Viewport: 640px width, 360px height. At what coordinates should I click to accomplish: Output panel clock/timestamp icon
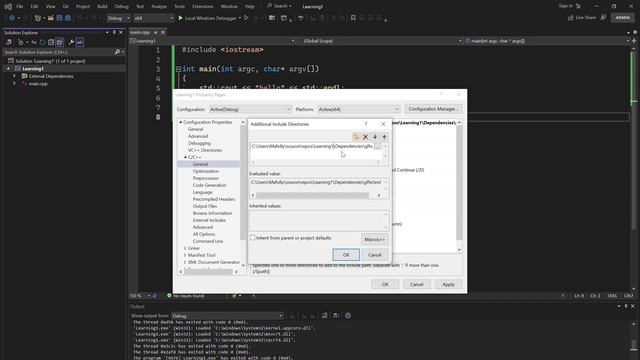click(x=348, y=316)
